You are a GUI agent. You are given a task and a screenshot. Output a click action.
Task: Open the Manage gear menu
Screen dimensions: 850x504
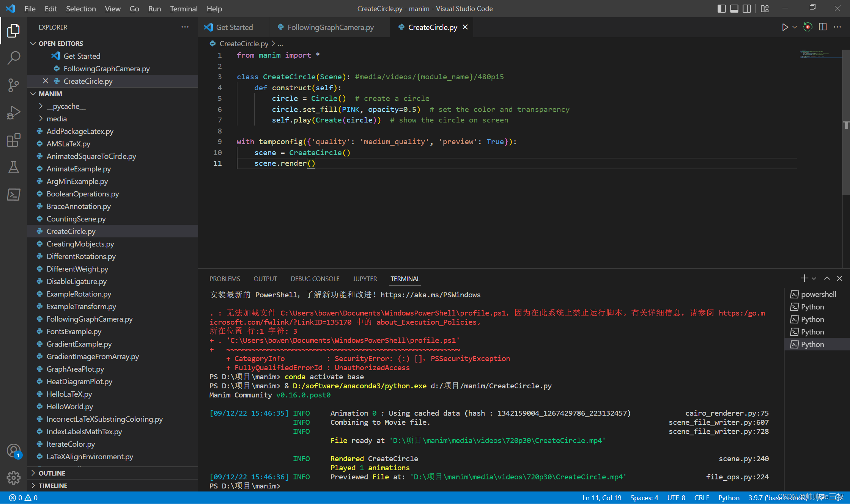pyautogui.click(x=13, y=478)
